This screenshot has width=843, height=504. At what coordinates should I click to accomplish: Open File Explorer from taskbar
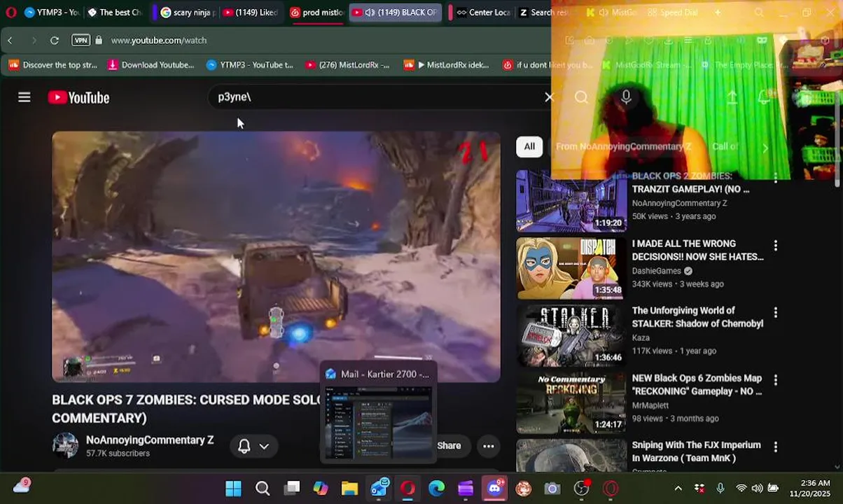(349, 488)
